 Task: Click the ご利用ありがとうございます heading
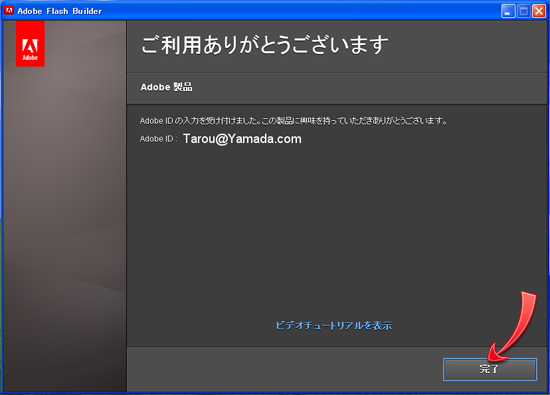pyautogui.click(x=265, y=45)
